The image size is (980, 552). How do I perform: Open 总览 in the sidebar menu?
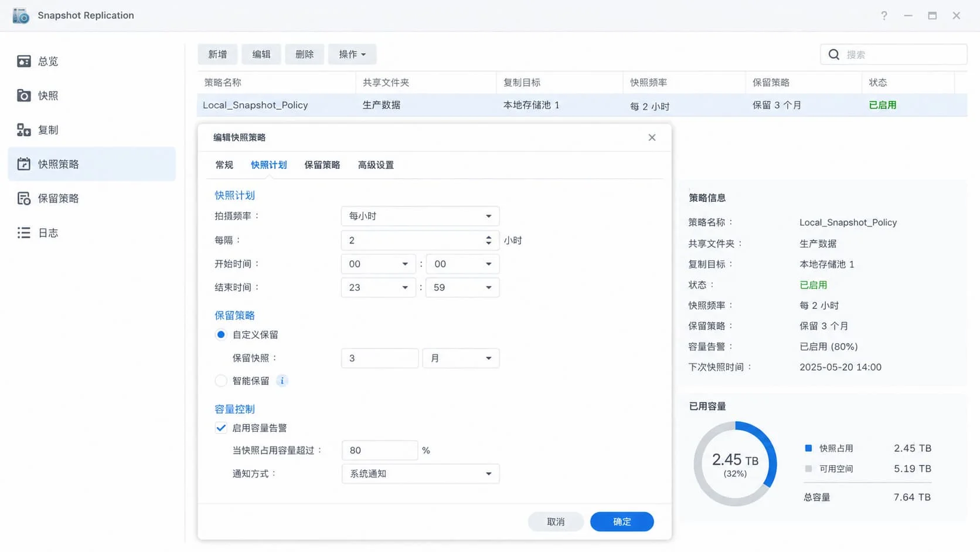(x=91, y=61)
